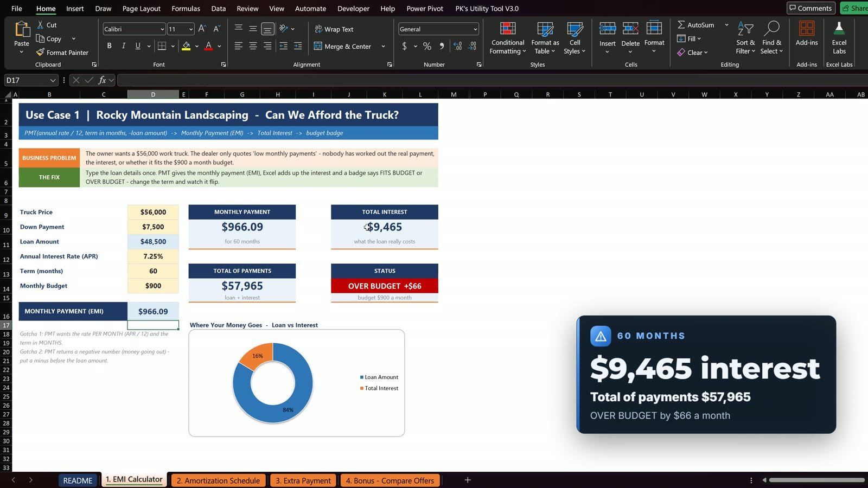Apply Percent Style format
The image size is (868, 488).
(x=427, y=46)
